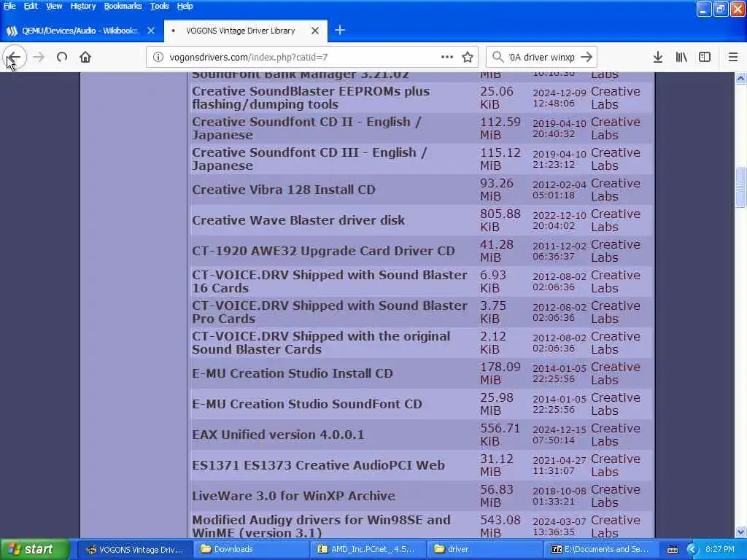Submit the search with the arrow

[x=587, y=57]
